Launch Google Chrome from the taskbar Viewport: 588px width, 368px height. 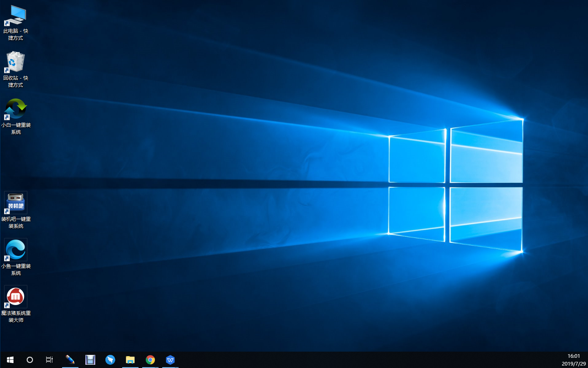tap(150, 360)
